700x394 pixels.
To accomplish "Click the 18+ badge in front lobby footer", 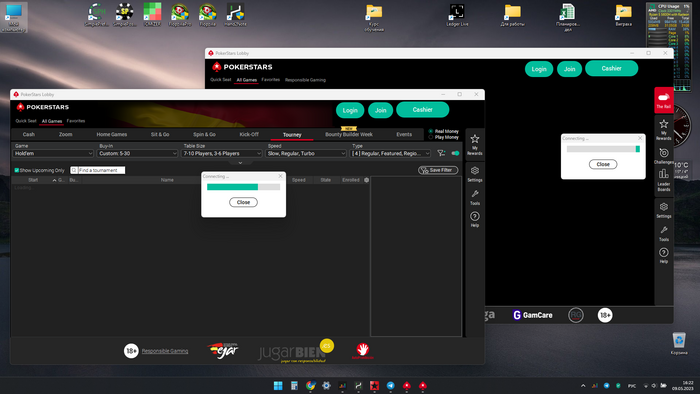I will click(131, 351).
